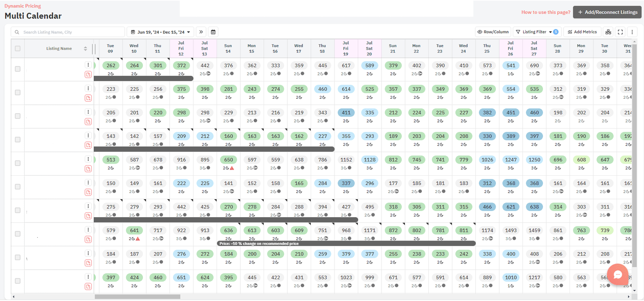Viewport: 644px width, 301px height.
Task: Open three-dot menu for row priced 150 on Tue 09
Action: click(88, 183)
